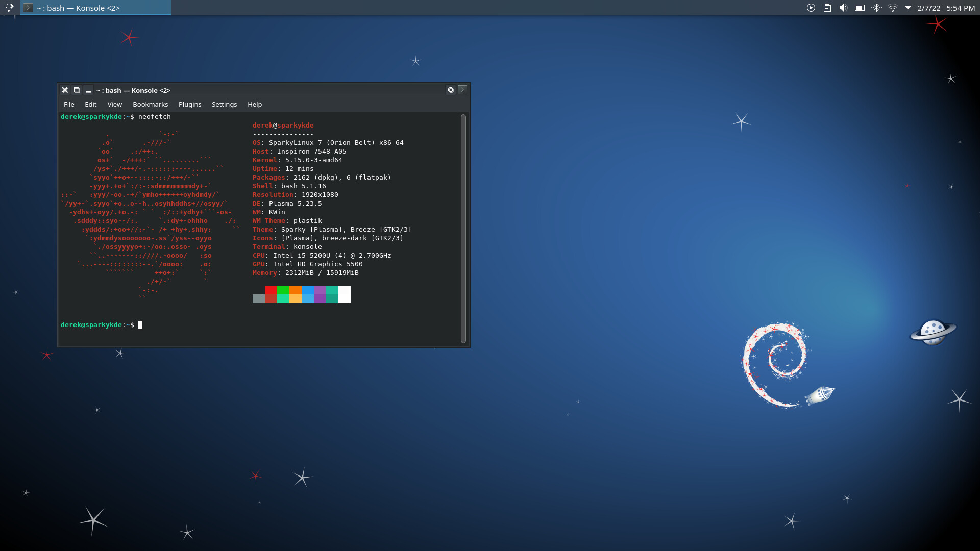Click the 'WM: KWin' line
The height and width of the screenshot is (551, 980).
click(x=269, y=212)
